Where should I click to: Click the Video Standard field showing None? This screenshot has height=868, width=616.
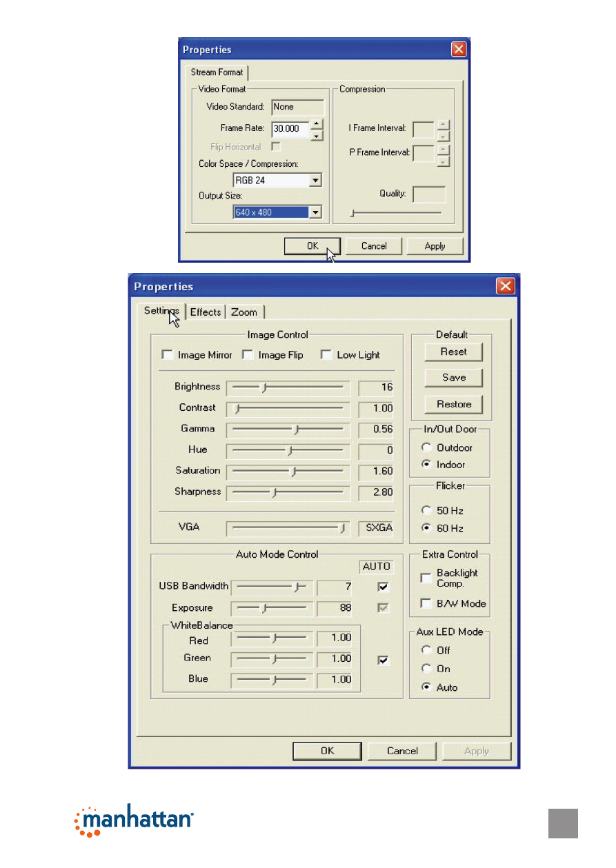click(298, 107)
